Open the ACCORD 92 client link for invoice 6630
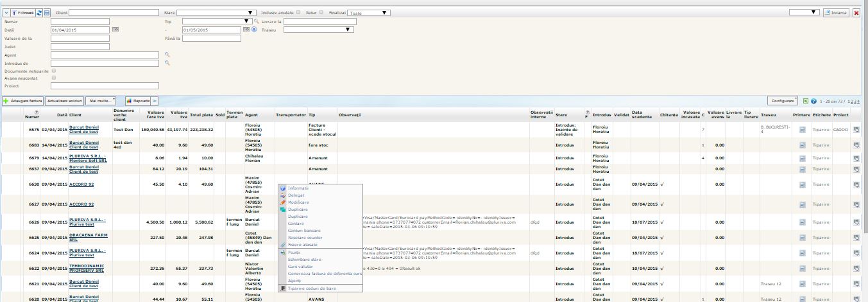The image size is (868, 302). point(81,184)
